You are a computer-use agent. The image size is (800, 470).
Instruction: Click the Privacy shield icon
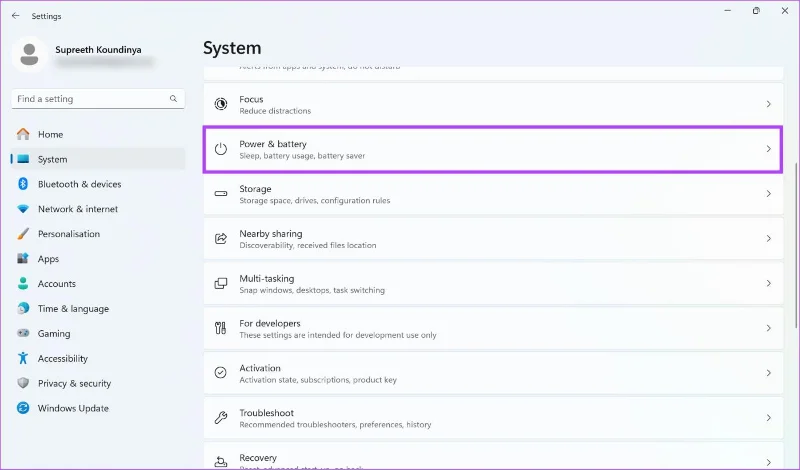[x=23, y=383]
